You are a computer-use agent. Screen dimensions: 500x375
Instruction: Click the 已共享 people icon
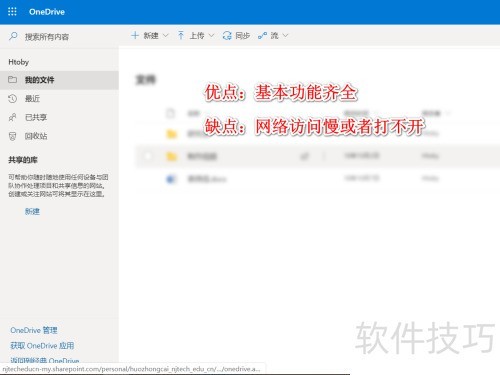12,117
